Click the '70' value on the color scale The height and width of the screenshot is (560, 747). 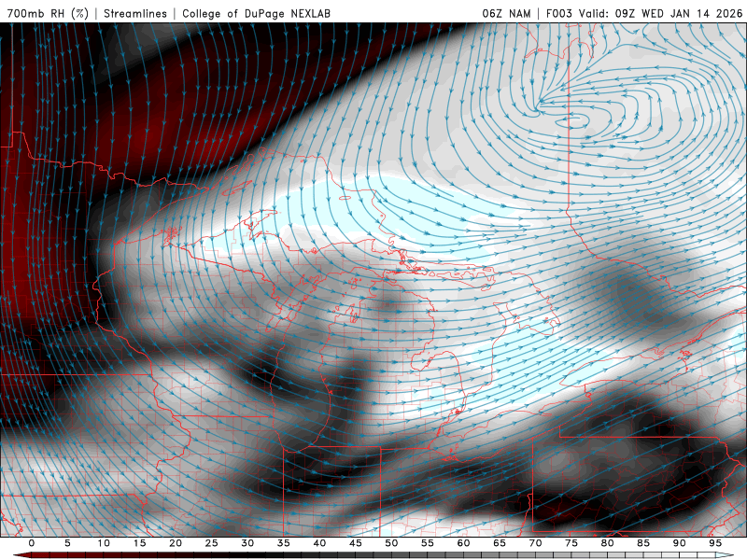click(535, 543)
